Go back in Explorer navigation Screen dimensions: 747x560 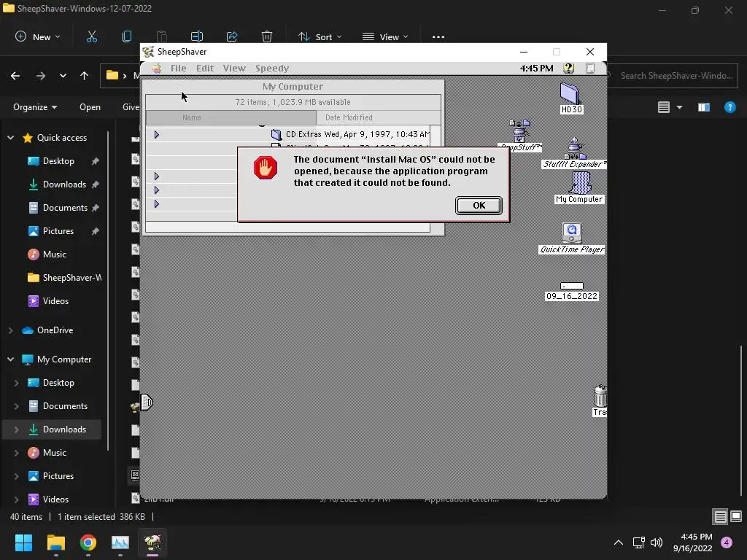[15, 76]
